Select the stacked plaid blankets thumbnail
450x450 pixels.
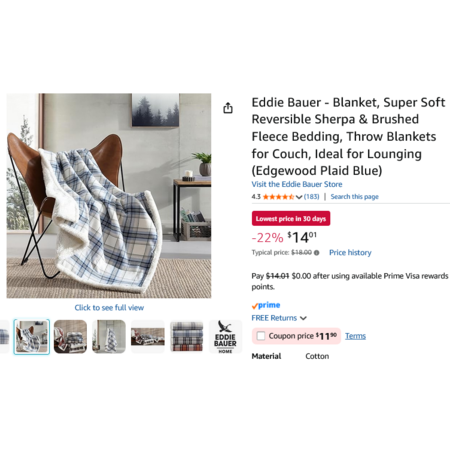187,337
